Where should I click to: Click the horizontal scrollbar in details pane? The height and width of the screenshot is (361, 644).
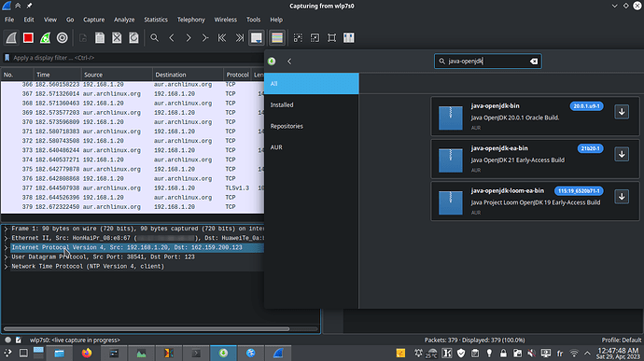point(147,329)
